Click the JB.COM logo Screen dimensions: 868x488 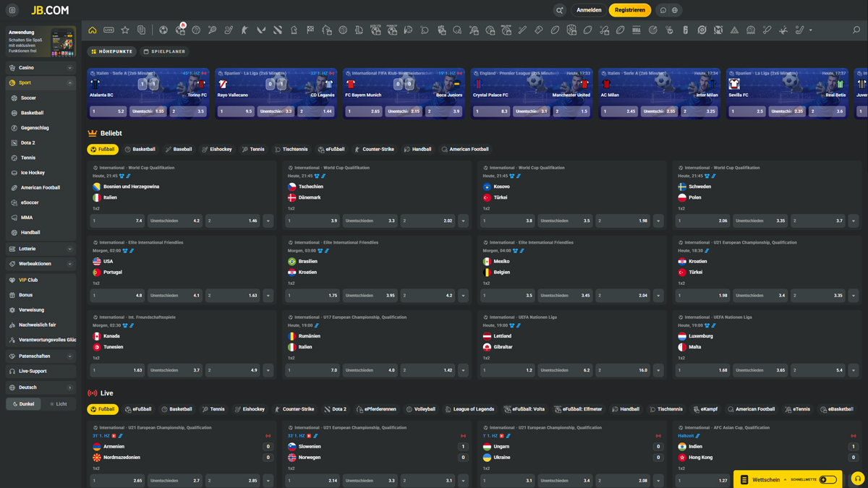[x=50, y=10]
